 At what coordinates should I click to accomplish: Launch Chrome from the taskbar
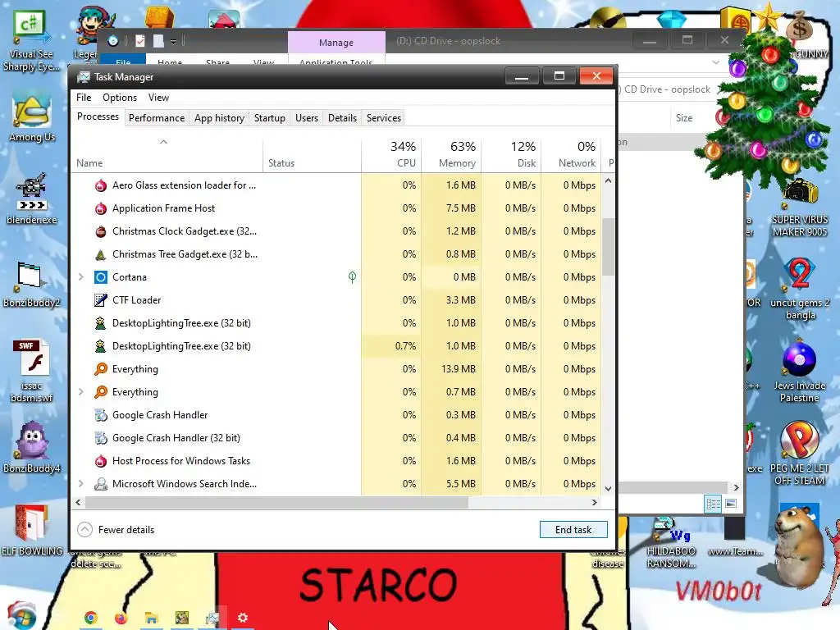coord(90,618)
